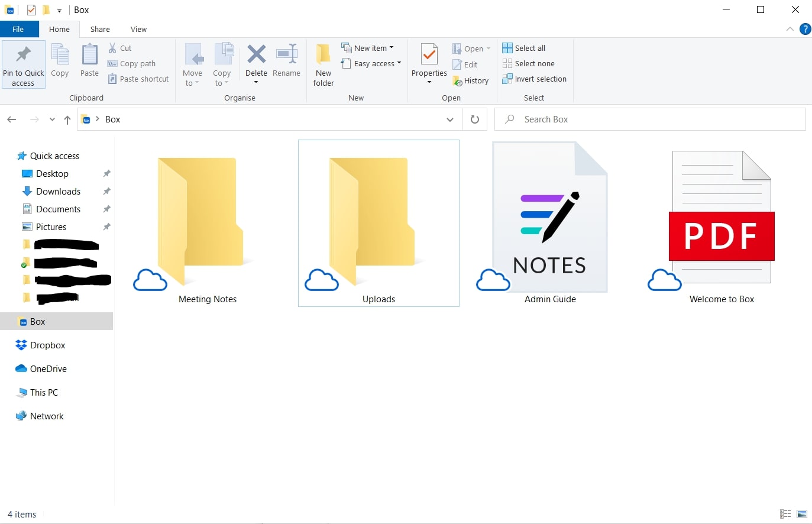Select Box in navigation pane
The height and width of the screenshot is (524, 812).
tap(56, 321)
